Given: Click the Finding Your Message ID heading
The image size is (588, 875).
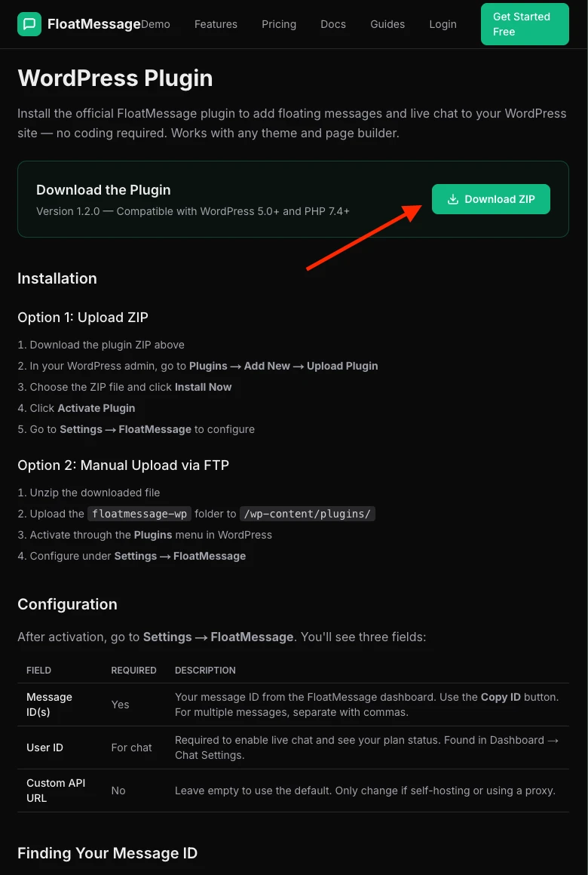Looking at the screenshot, I should tap(107, 853).
